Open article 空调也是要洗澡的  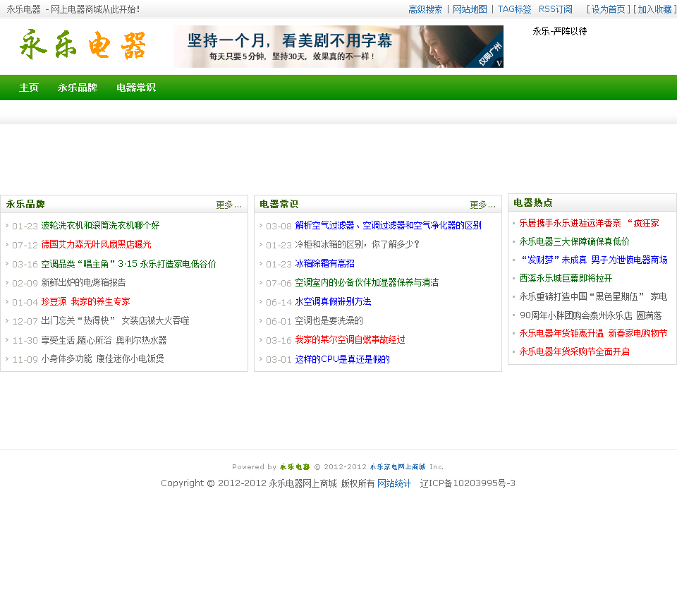tap(329, 320)
